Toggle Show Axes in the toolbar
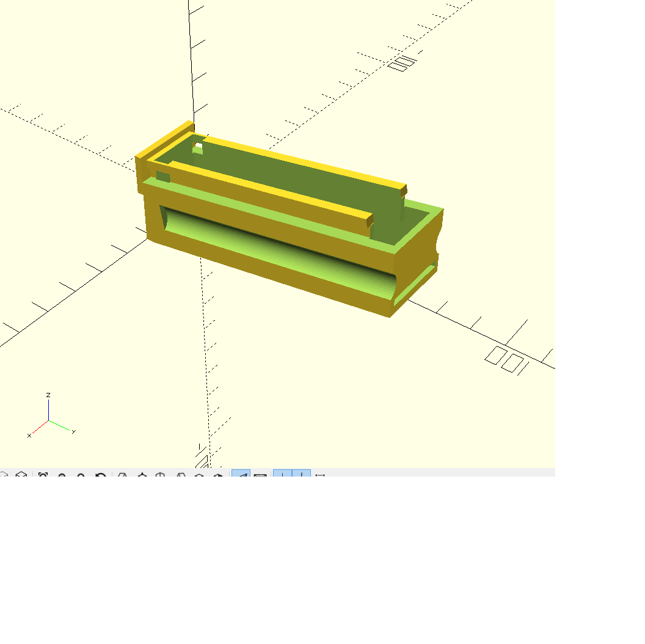This screenshot has height=644, width=645. click(282, 475)
